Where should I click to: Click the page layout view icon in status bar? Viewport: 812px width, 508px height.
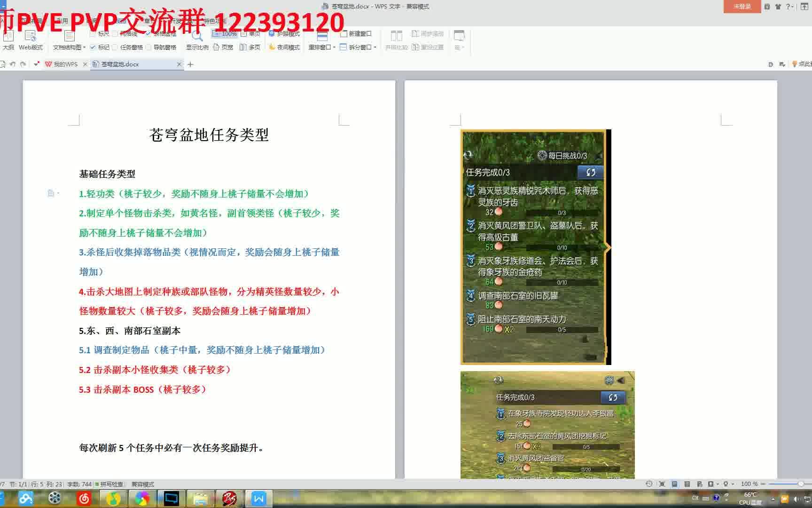(675, 484)
